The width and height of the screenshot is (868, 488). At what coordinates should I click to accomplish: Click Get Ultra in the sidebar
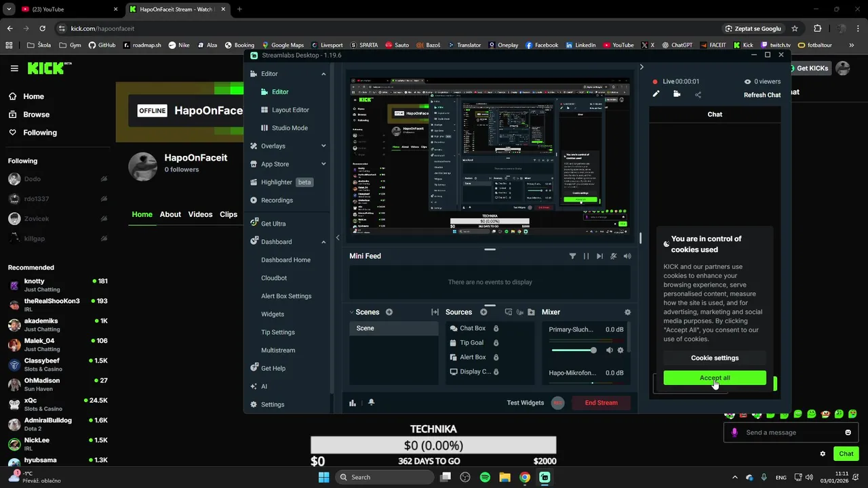pyautogui.click(x=273, y=224)
